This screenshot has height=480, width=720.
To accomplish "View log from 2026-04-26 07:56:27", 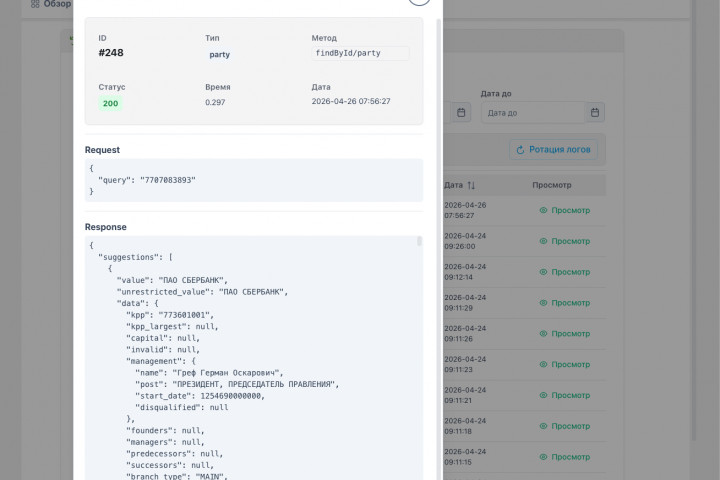I will click(x=565, y=210).
